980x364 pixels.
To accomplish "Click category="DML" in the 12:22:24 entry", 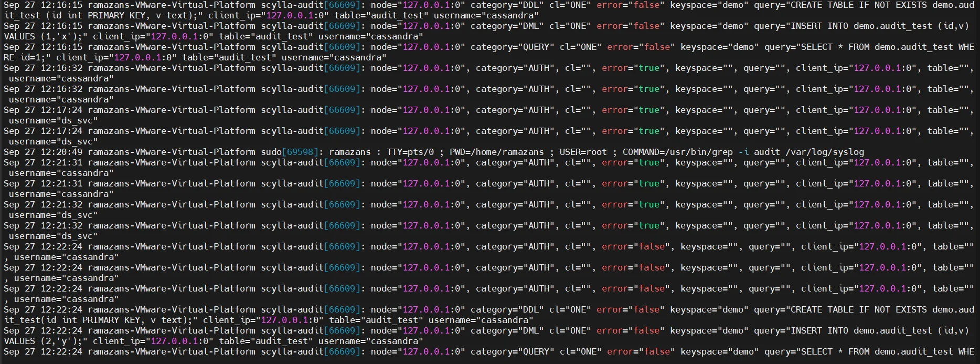I will 507,330.
